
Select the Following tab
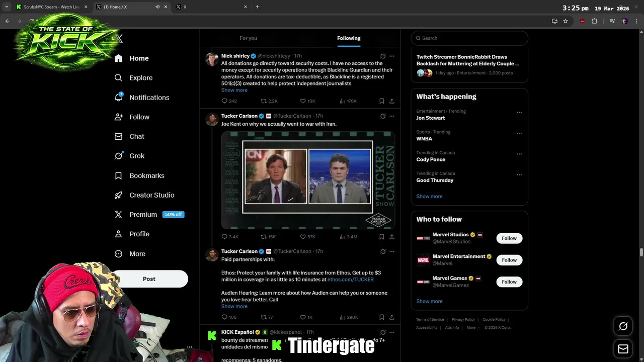[349, 38]
